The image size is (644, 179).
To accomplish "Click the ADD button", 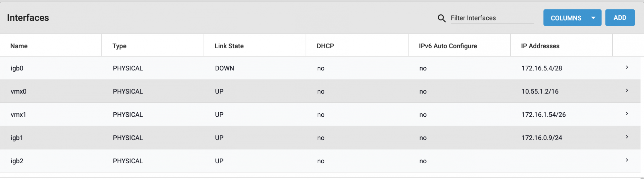I will click(x=620, y=18).
